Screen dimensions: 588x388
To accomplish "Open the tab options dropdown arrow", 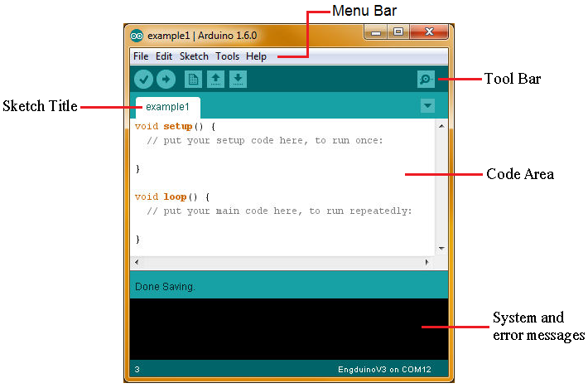I will (427, 106).
